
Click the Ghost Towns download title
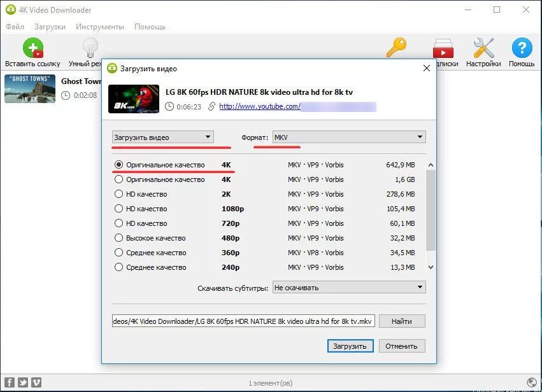click(x=82, y=81)
